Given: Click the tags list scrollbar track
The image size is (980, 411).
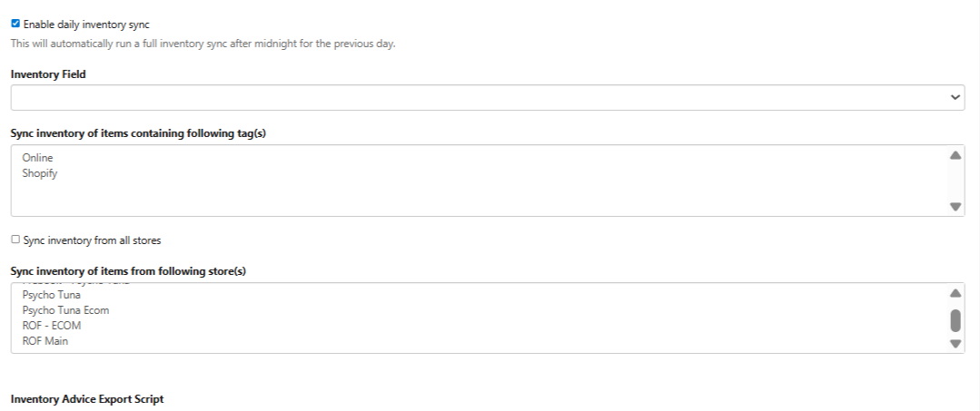Looking at the screenshot, I should tap(955, 181).
